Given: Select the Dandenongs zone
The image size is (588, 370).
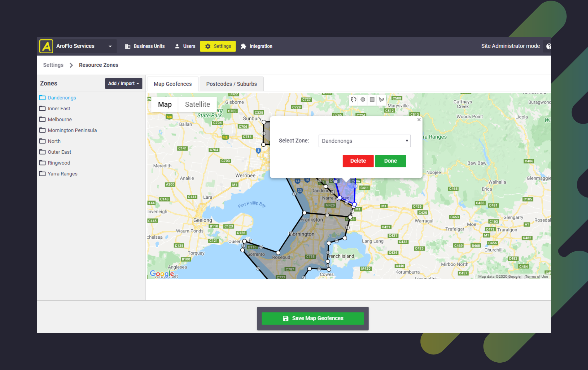Looking at the screenshot, I should click(62, 98).
